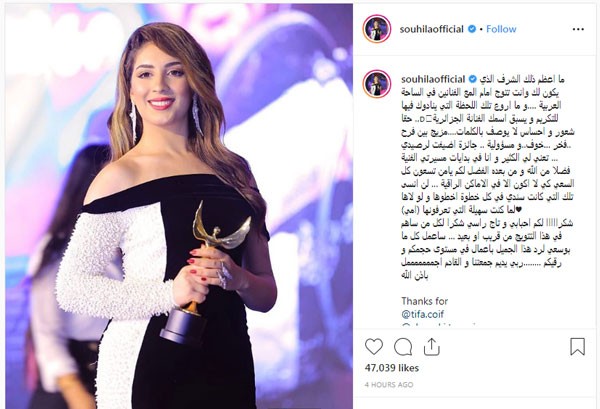Click the caption profile avatar
600x409 pixels.
(377, 84)
